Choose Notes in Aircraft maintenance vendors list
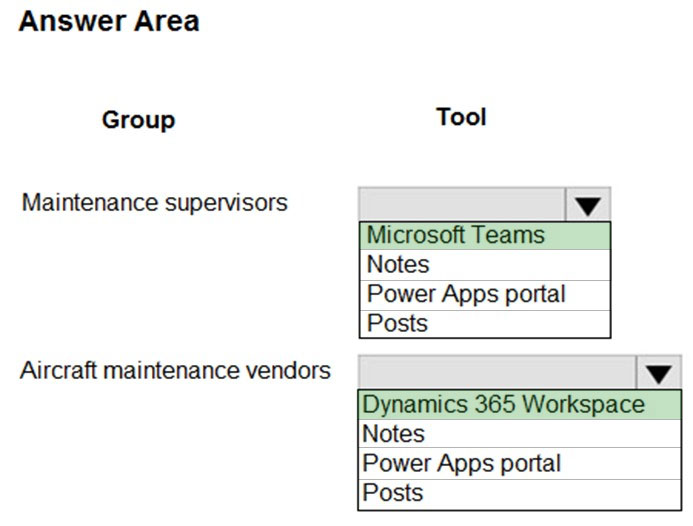The image size is (693, 526). click(x=519, y=434)
